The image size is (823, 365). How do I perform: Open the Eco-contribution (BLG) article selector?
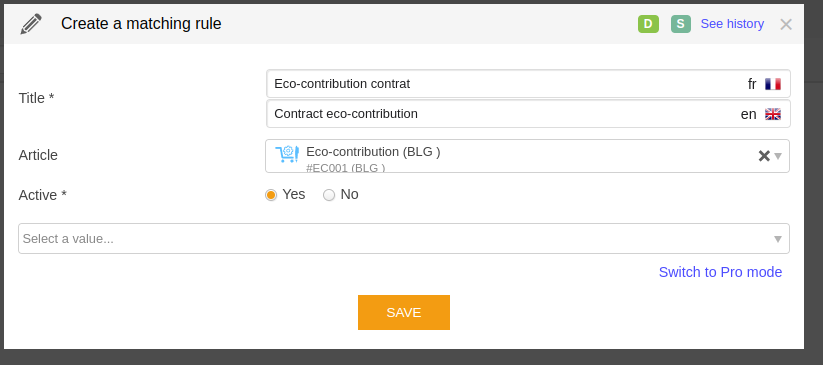[x=527, y=156]
